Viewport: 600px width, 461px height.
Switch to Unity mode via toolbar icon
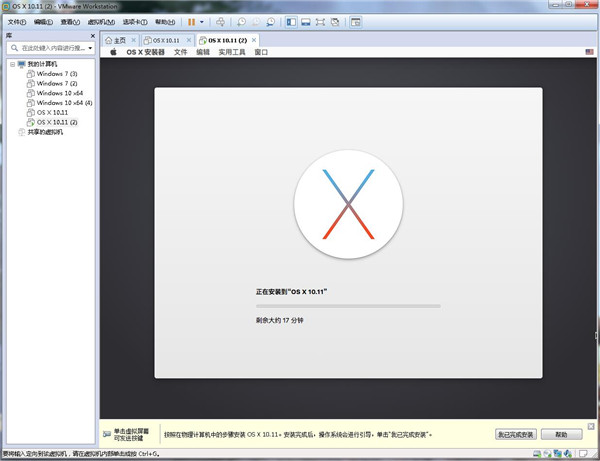pyautogui.click(x=335, y=22)
